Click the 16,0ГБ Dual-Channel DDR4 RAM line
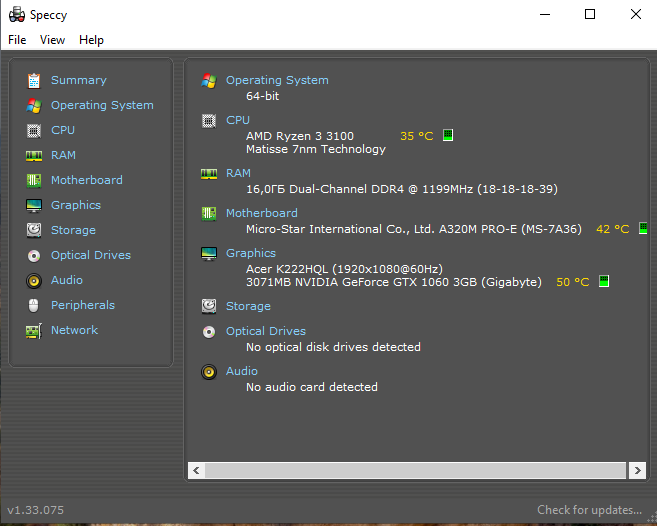657x526 pixels. pyautogui.click(x=402, y=189)
